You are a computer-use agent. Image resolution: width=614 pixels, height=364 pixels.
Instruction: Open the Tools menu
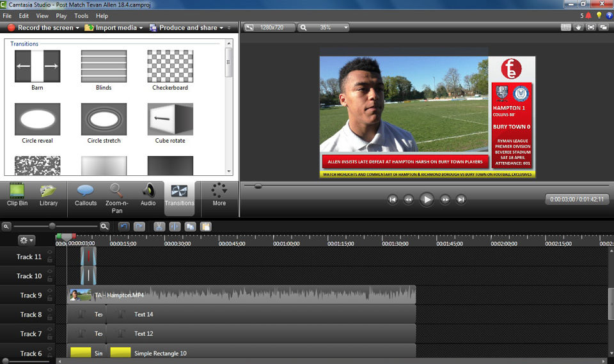coord(81,16)
